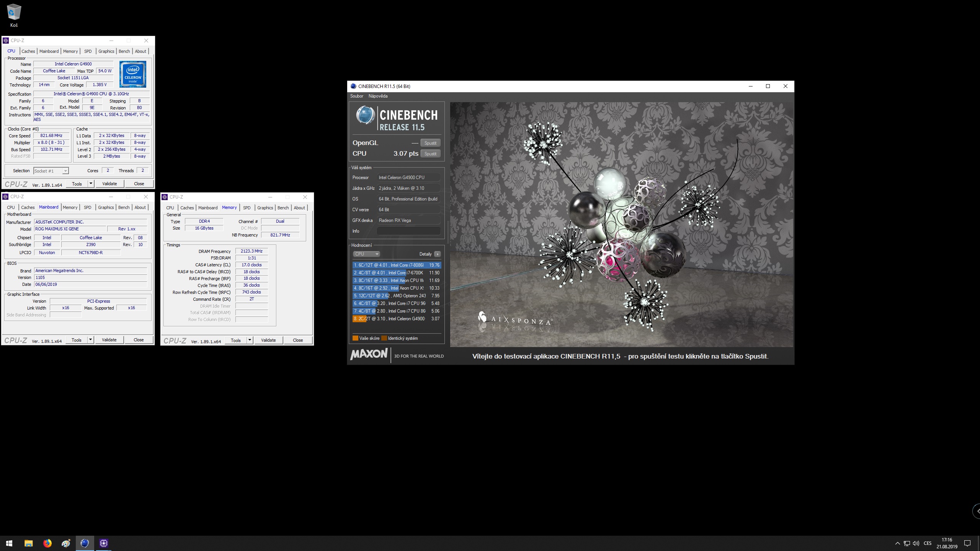Run the CPU test with Spustit
This screenshot has width=980, height=551.
tap(430, 154)
